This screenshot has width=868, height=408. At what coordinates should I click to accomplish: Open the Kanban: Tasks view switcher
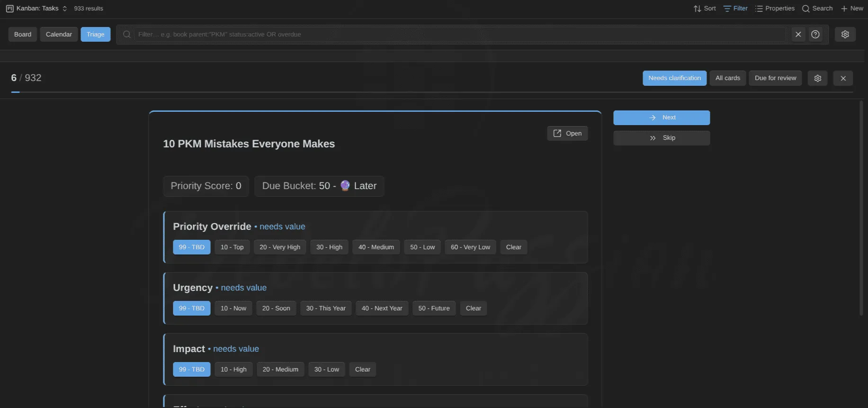[x=36, y=9]
